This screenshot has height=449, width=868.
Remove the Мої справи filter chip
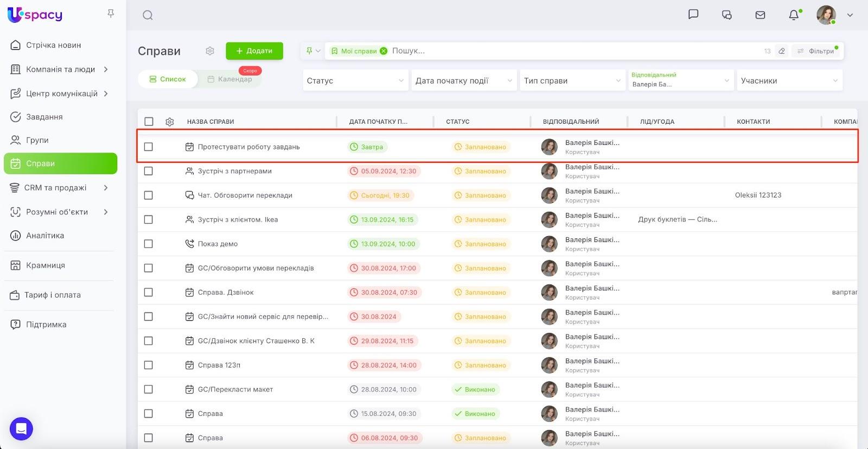click(x=384, y=51)
